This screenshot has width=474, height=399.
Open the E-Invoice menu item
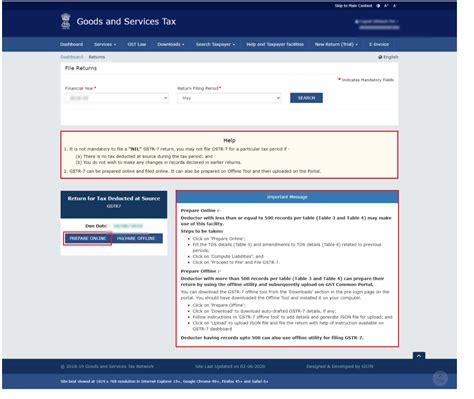379,44
